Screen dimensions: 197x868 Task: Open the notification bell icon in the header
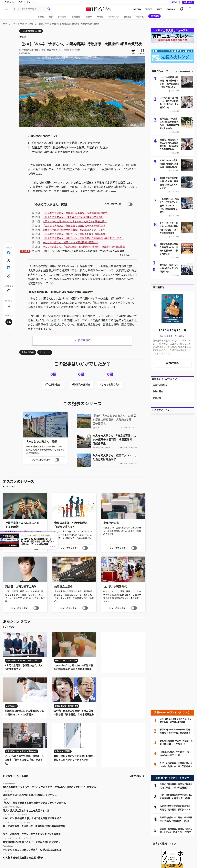point(182,9)
